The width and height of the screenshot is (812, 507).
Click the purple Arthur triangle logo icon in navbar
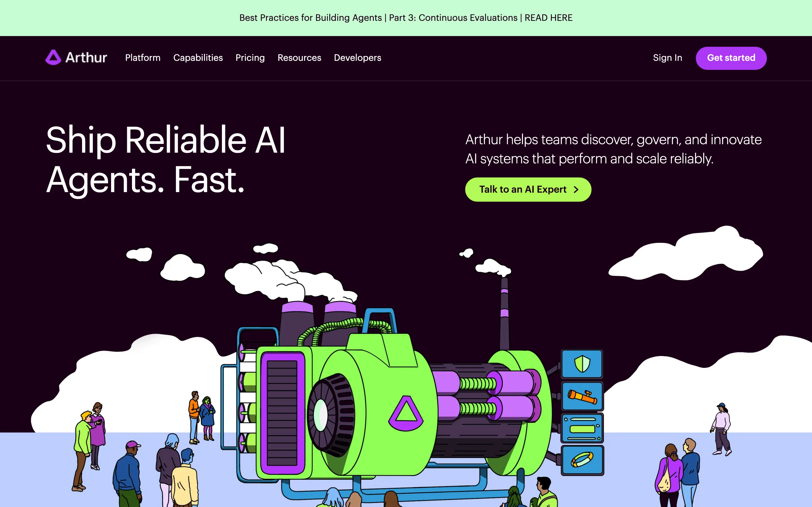tap(53, 58)
